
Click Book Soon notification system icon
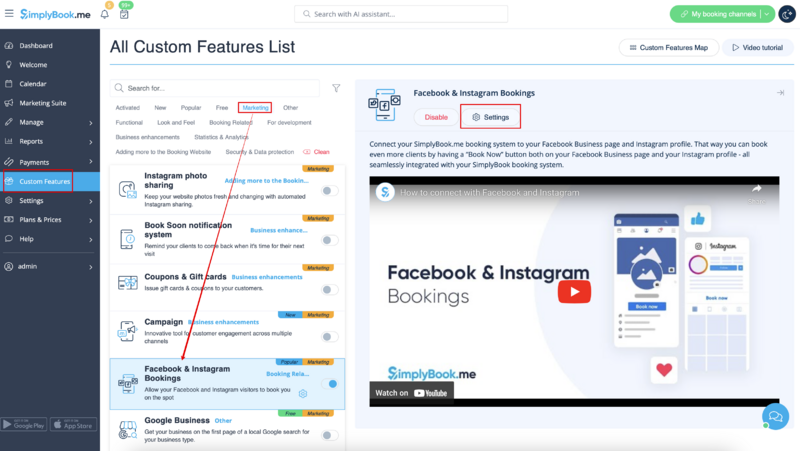click(x=128, y=239)
